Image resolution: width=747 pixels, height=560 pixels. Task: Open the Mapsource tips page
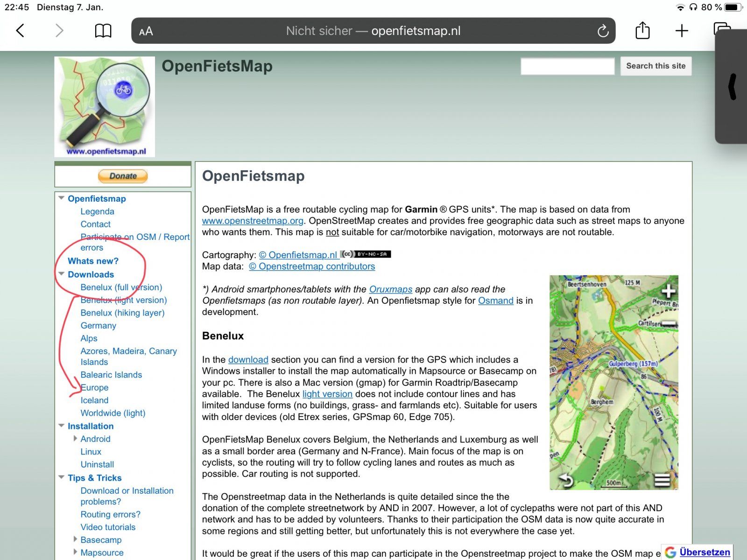(102, 553)
